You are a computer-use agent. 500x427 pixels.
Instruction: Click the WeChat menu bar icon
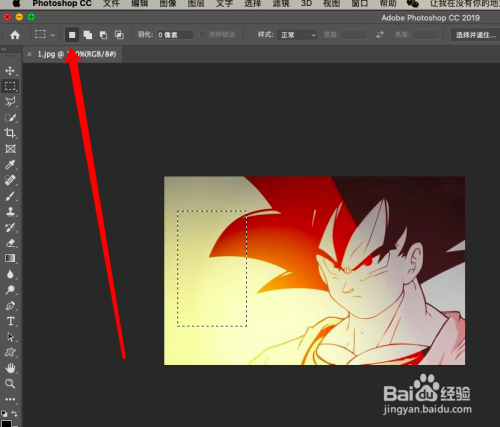(413, 4)
